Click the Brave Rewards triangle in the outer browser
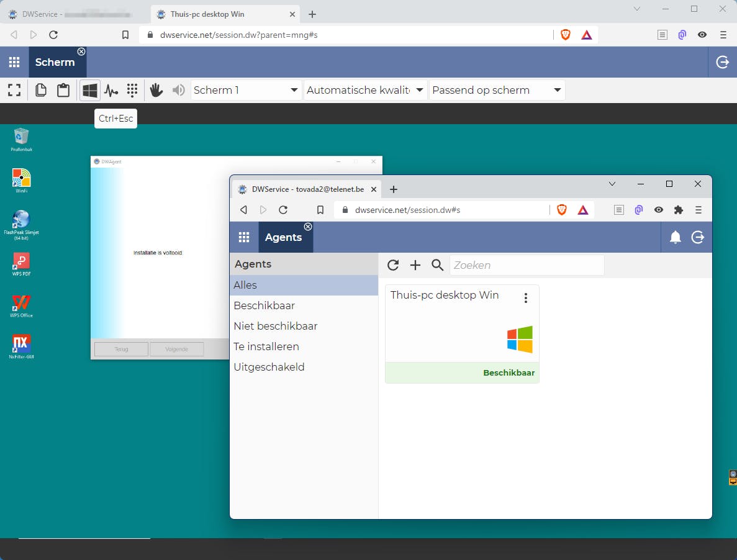Viewport: 737px width, 560px height. (x=587, y=35)
